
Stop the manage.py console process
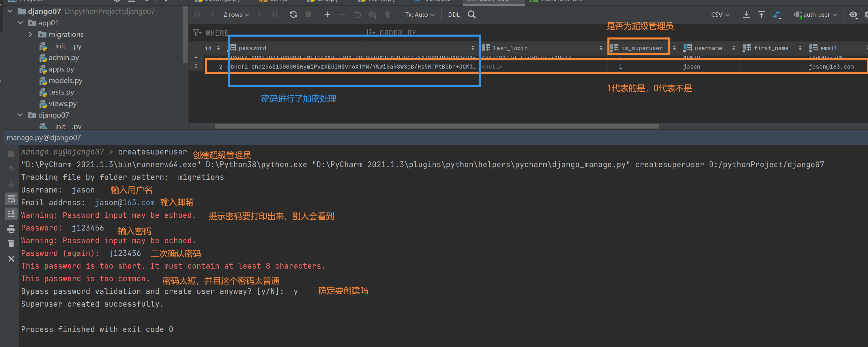[11, 154]
